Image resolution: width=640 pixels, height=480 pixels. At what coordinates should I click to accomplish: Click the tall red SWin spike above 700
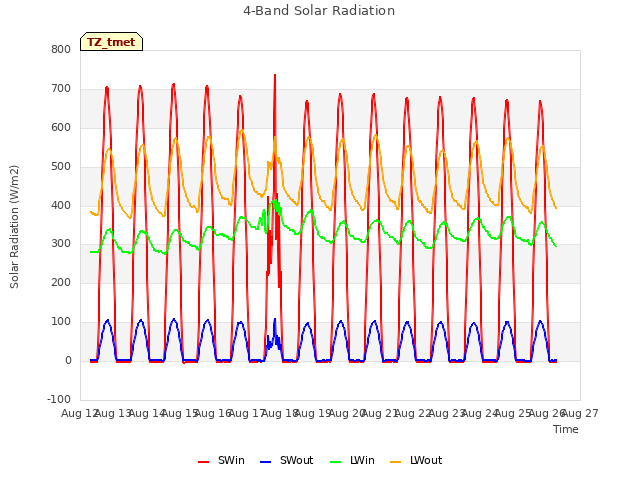point(275,75)
